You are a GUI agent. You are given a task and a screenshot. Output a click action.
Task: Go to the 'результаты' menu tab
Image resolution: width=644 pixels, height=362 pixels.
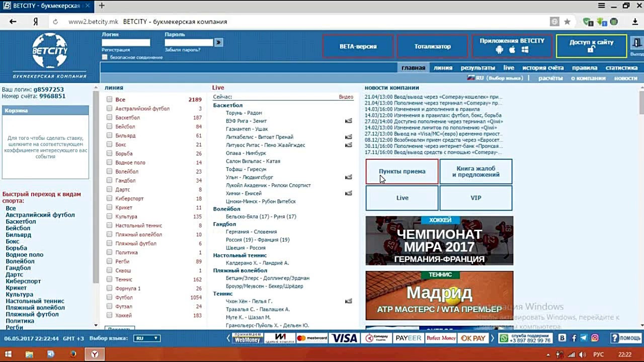click(x=478, y=68)
